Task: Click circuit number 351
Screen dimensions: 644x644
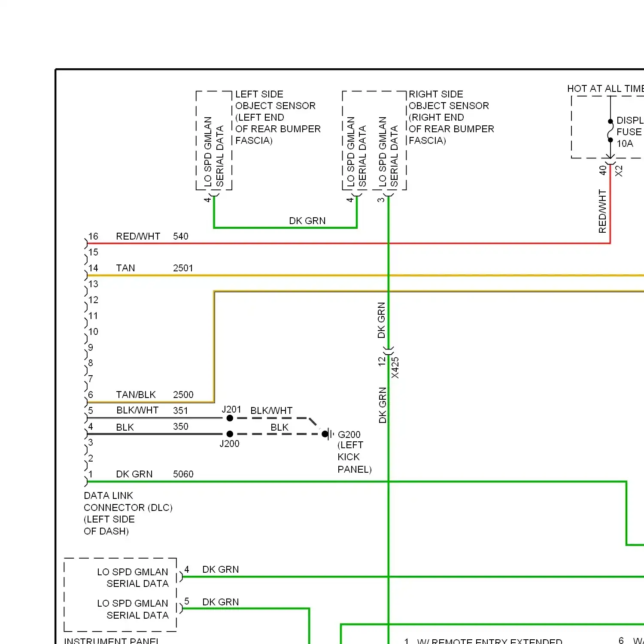Action: tap(180, 411)
